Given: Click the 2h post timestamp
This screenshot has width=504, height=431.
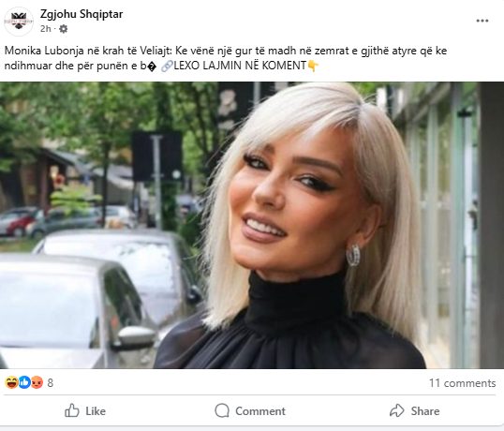Looking at the screenshot, I should coord(45,29).
